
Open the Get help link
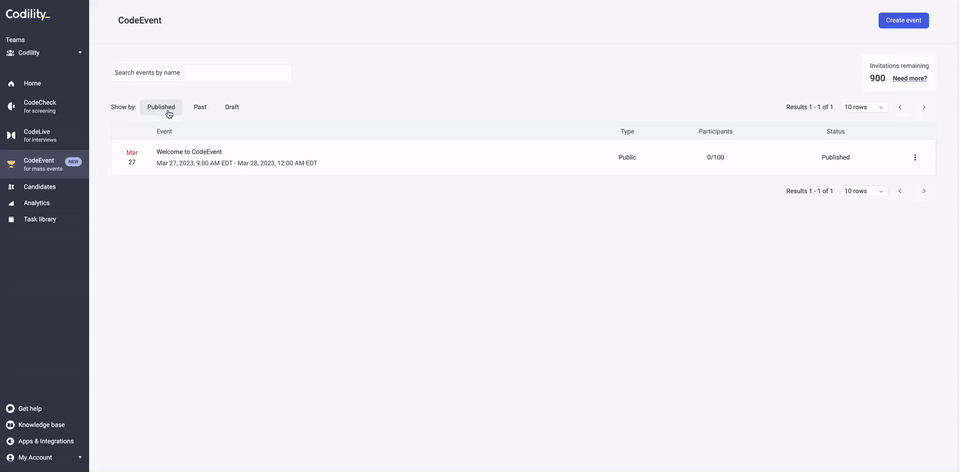[x=30, y=408]
